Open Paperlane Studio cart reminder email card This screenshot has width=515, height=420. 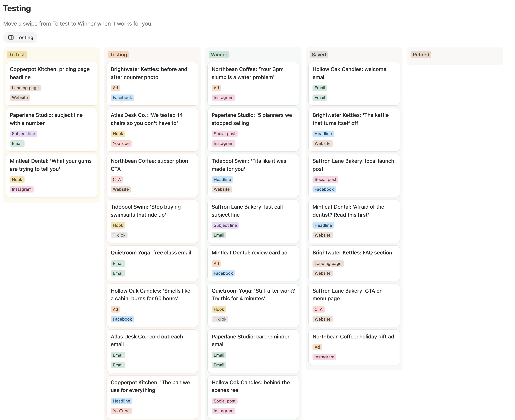[253, 351]
